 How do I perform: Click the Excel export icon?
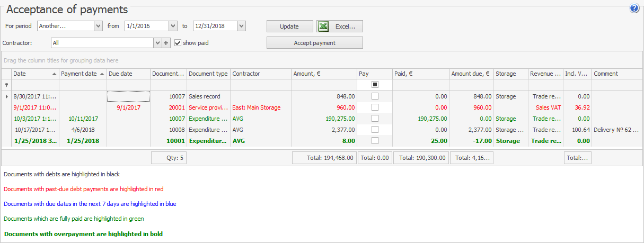323,26
